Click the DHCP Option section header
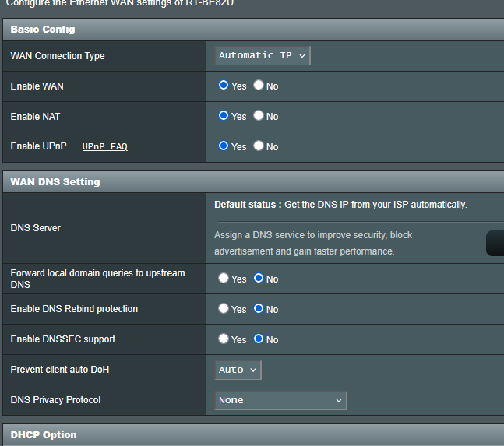The width and height of the screenshot is (504, 446). 44,434
